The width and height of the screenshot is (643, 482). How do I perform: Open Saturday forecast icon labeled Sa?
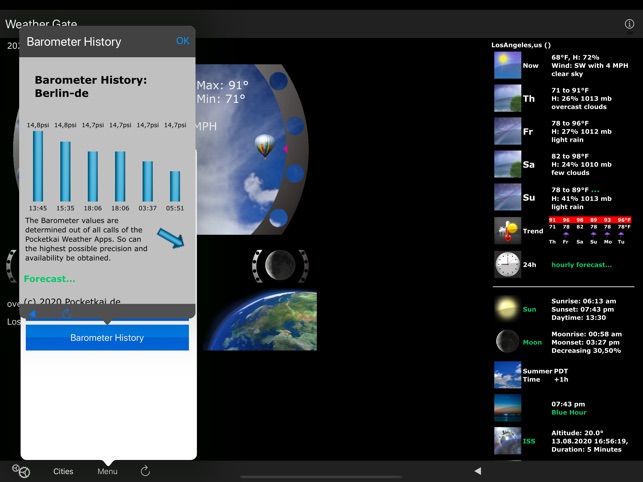pyautogui.click(x=507, y=164)
